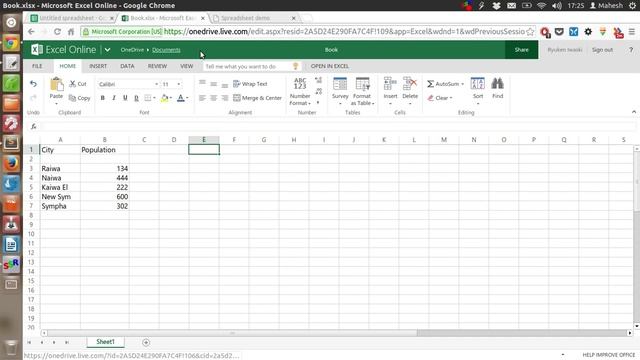
Task: Align text to the top
Action: (202, 83)
